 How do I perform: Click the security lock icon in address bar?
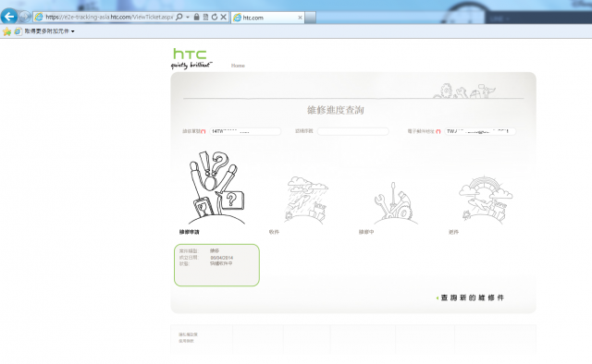[197, 17]
